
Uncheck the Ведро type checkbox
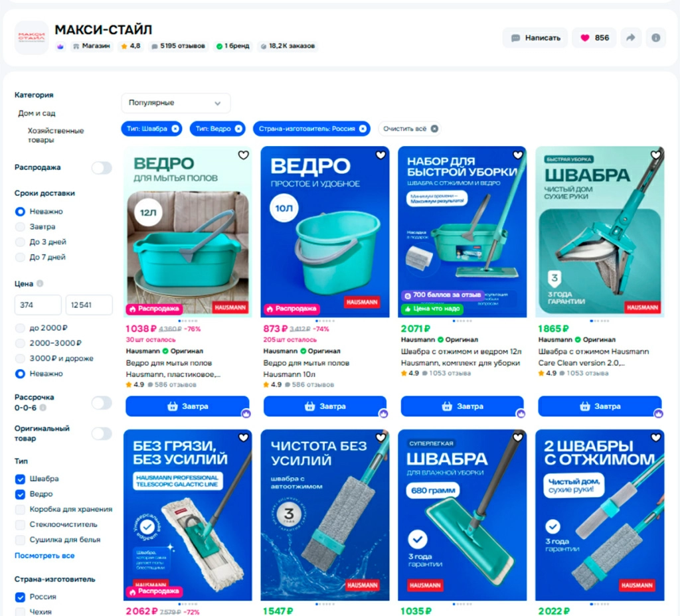20,494
